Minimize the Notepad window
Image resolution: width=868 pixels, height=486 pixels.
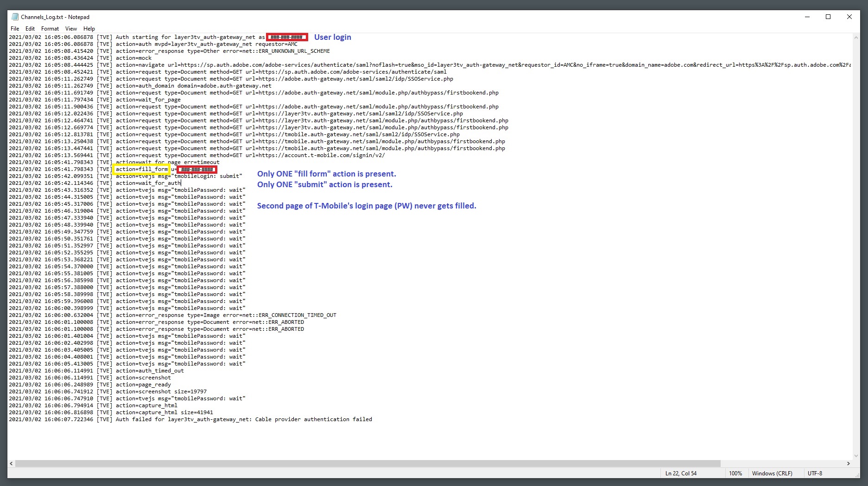pos(807,17)
